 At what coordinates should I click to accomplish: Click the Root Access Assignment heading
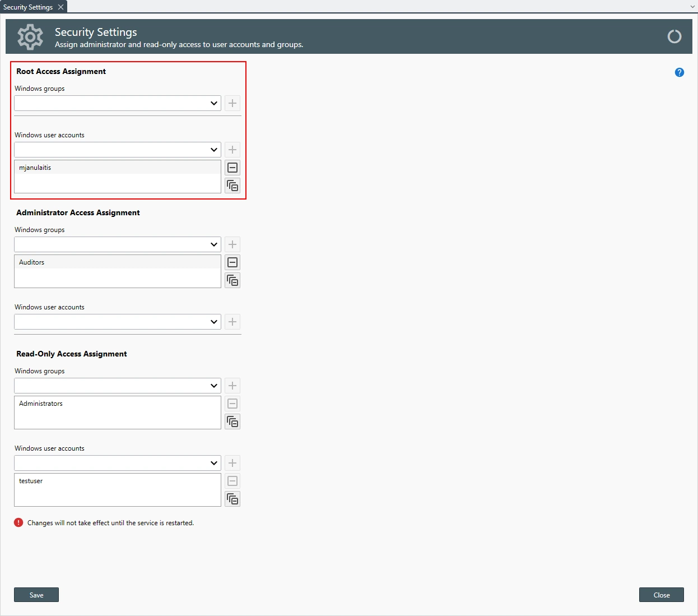pos(61,71)
